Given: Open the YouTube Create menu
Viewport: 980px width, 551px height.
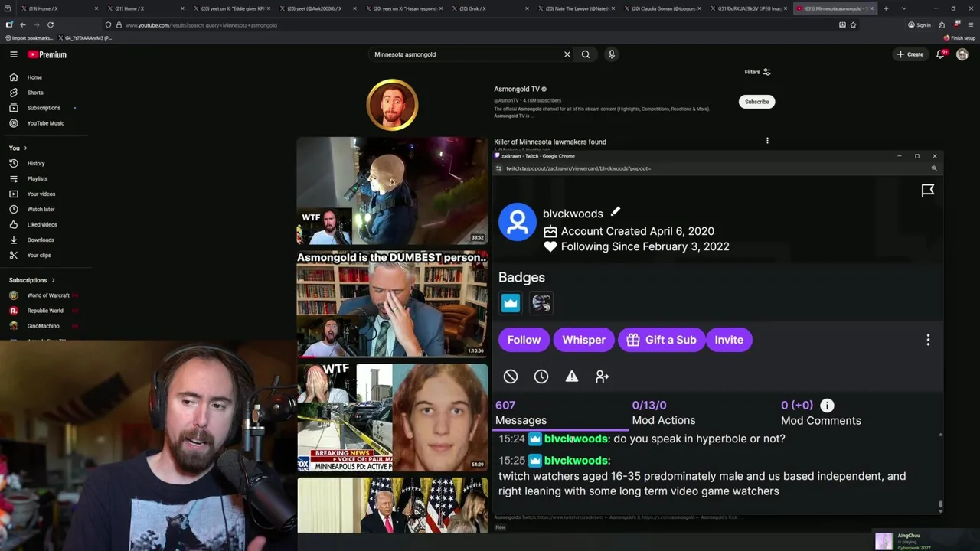Looking at the screenshot, I should 910,54.
